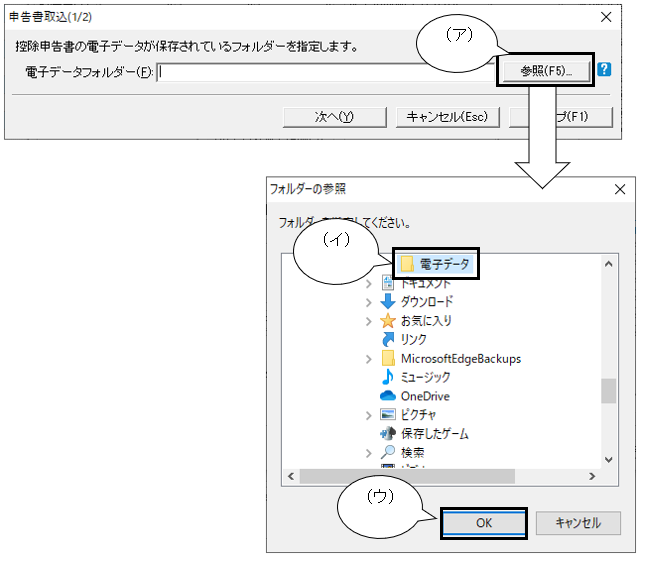Click the MicrosoftEdgeBackups folder icon
This screenshot has height=561, width=649.
(x=388, y=358)
